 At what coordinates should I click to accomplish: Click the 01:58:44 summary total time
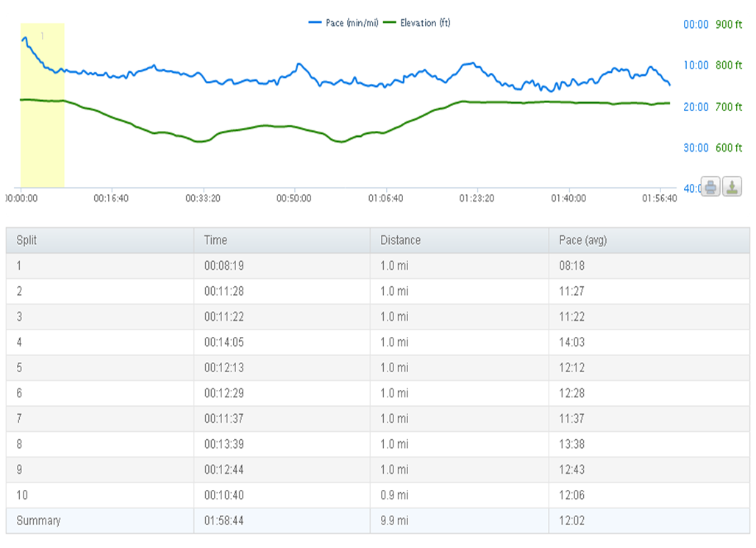click(223, 521)
